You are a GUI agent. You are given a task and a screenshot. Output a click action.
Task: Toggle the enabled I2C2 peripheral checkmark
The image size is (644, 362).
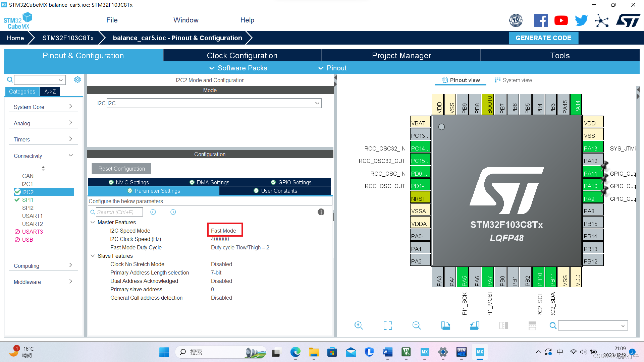coord(17,192)
